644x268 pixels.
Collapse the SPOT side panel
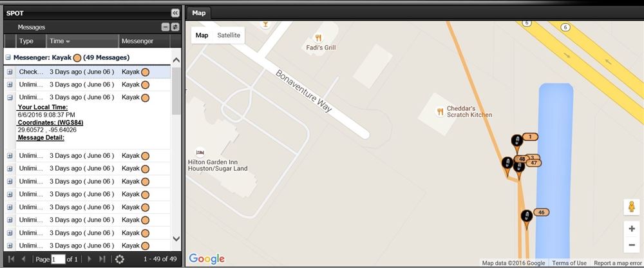(175, 13)
